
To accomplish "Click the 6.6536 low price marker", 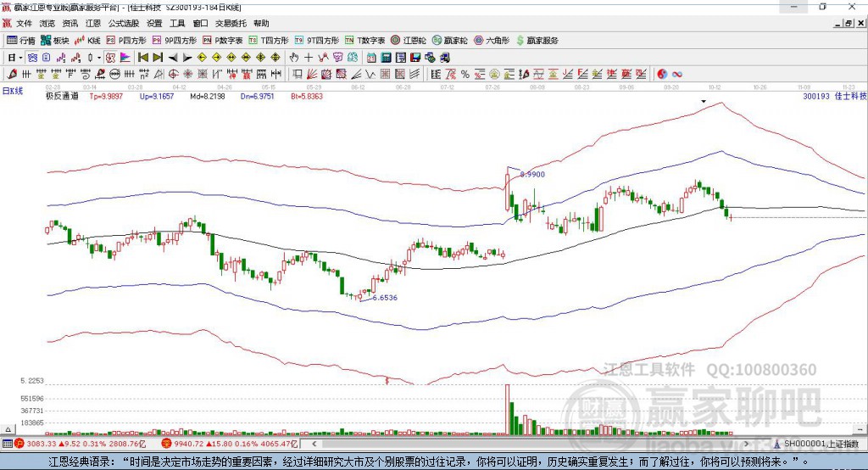I will [385, 298].
